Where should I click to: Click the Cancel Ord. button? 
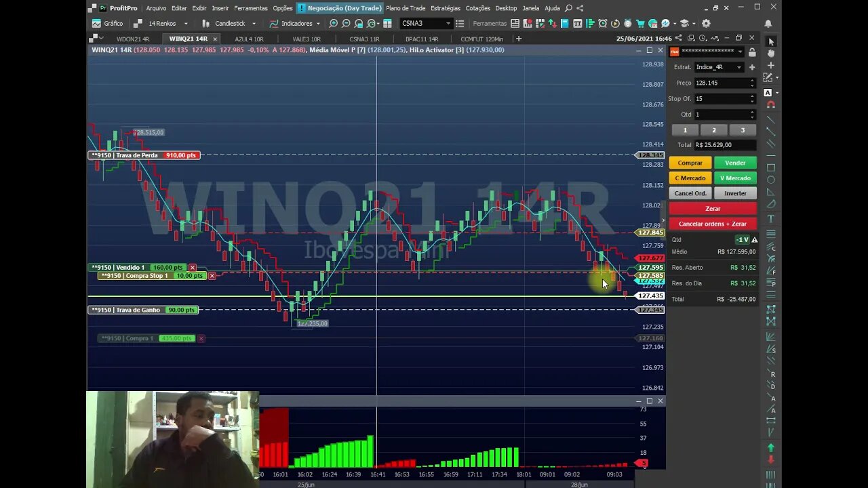click(x=690, y=193)
